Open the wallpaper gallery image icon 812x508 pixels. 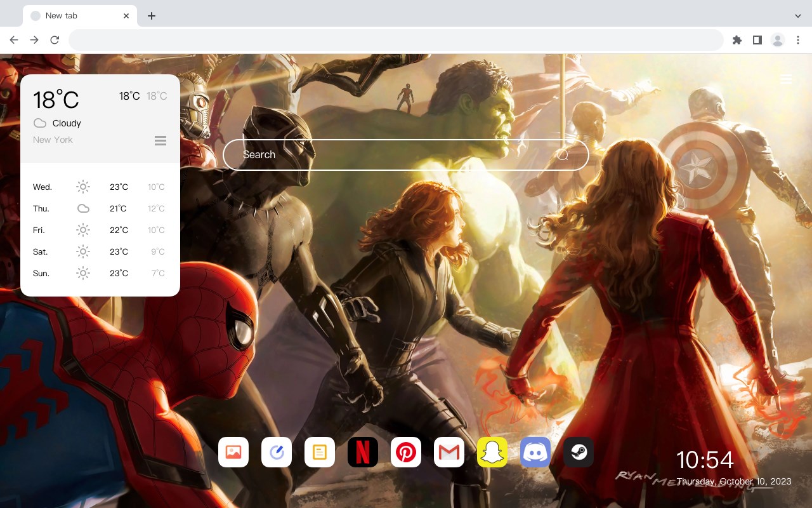coord(233,452)
